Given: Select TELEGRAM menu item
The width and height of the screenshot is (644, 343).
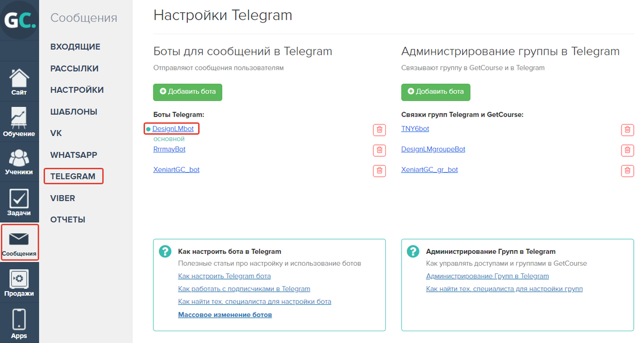Looking at the screenshot, I should click(x=73, y=176).
